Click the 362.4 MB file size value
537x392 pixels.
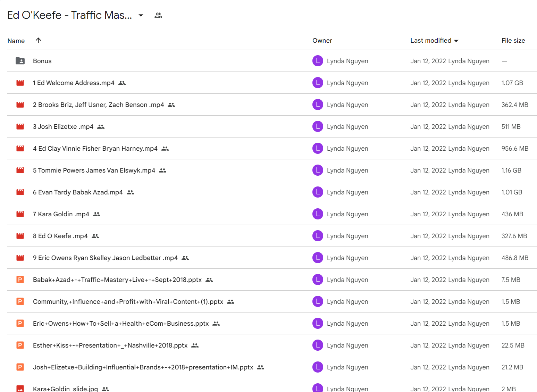pos(515,105)
